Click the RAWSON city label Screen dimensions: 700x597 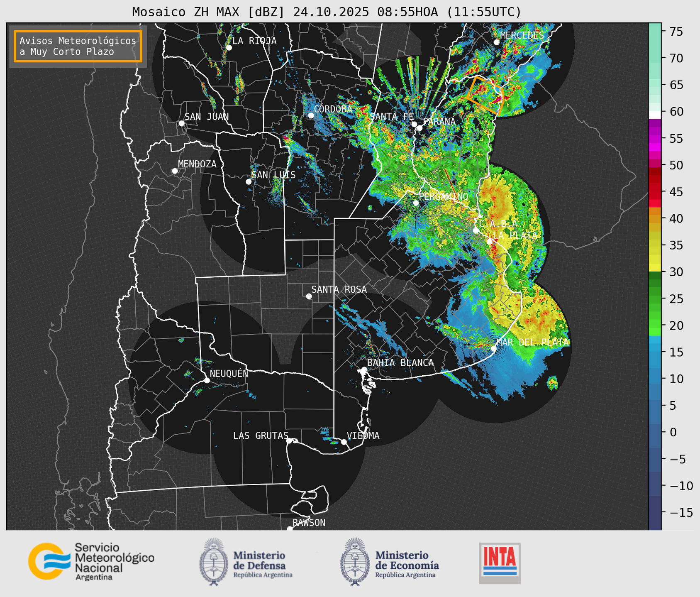(x=309, y=523)
